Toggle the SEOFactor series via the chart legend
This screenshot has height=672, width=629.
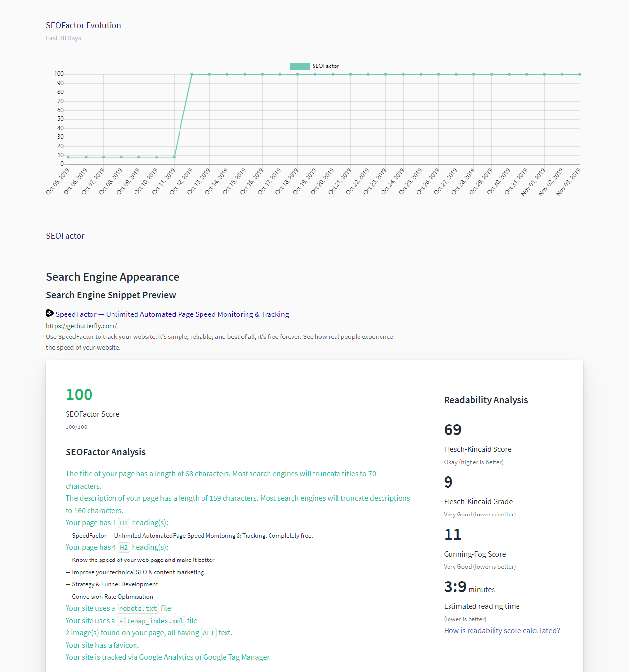314,66
